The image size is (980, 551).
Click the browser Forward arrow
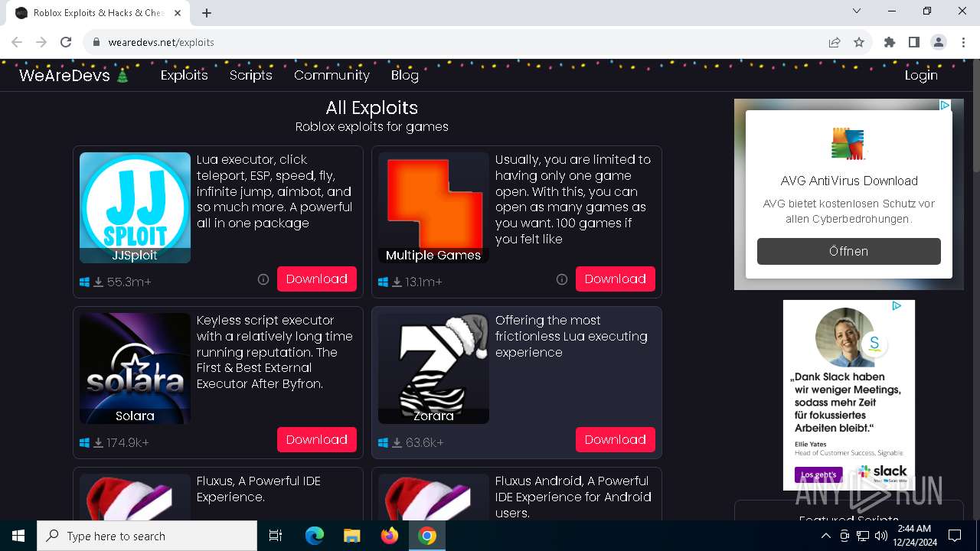(41, 42)
